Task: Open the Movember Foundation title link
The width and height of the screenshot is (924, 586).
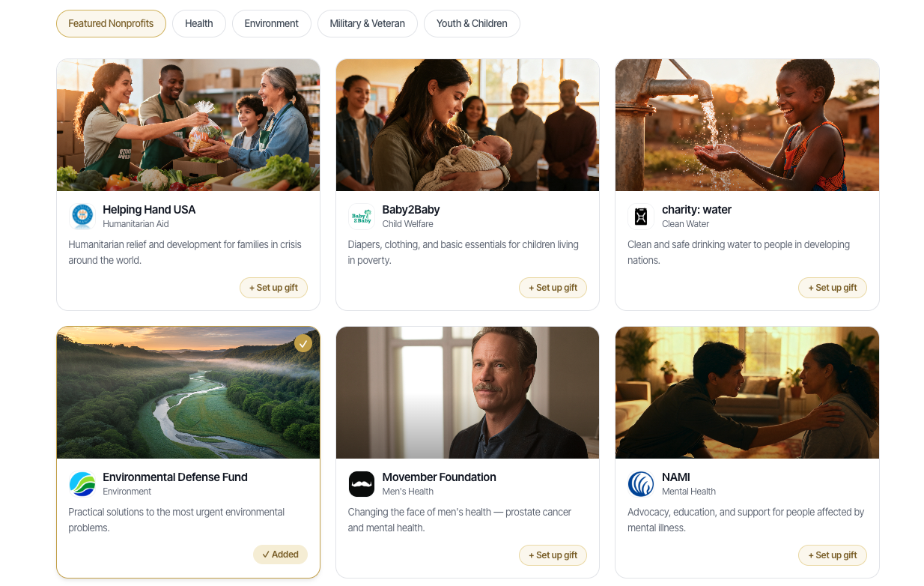Action: point(439,477)
